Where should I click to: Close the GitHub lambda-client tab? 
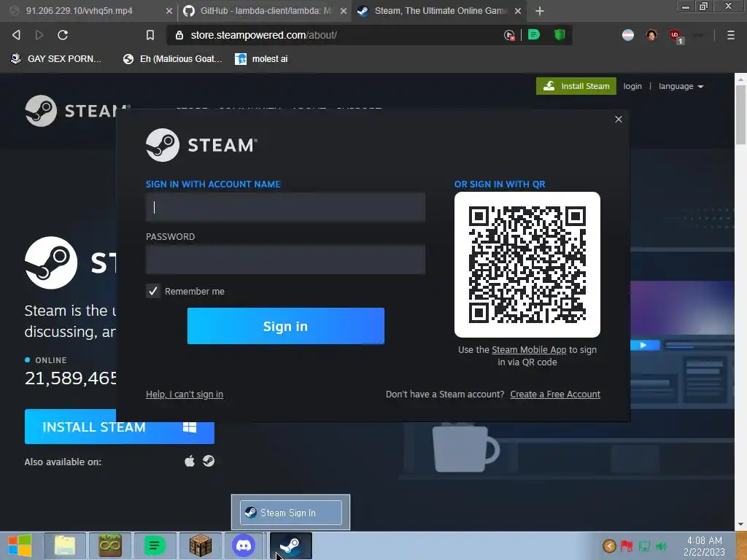coord(343,11)
